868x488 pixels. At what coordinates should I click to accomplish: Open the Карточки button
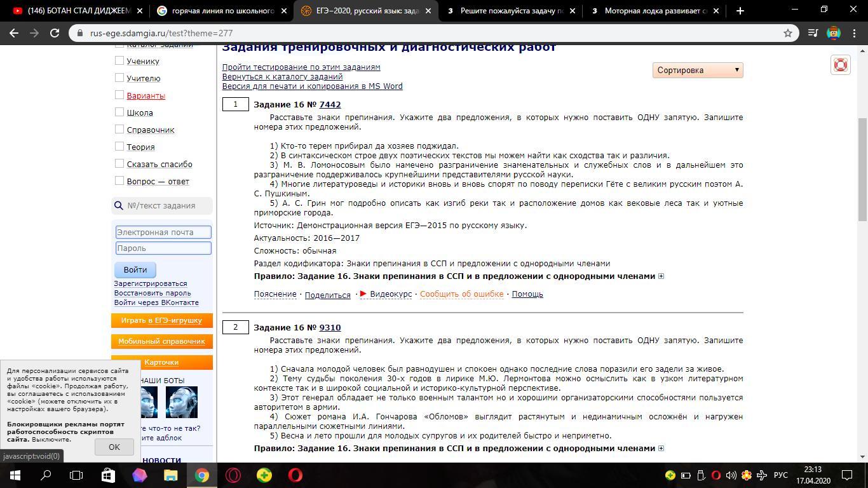(x=162, y=362)
